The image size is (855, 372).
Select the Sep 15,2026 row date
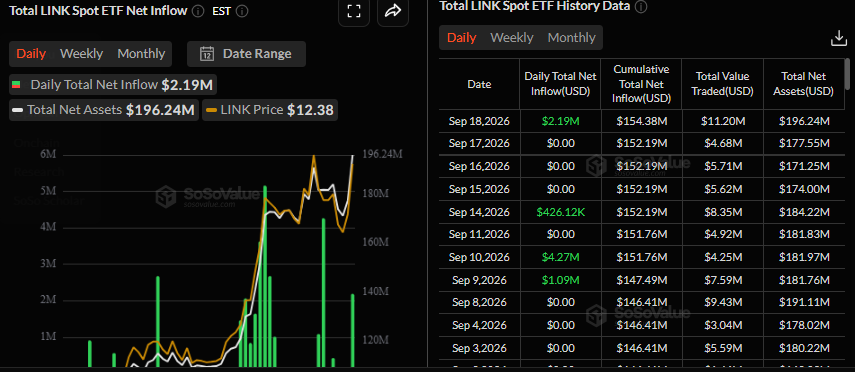tap(479, 189)
